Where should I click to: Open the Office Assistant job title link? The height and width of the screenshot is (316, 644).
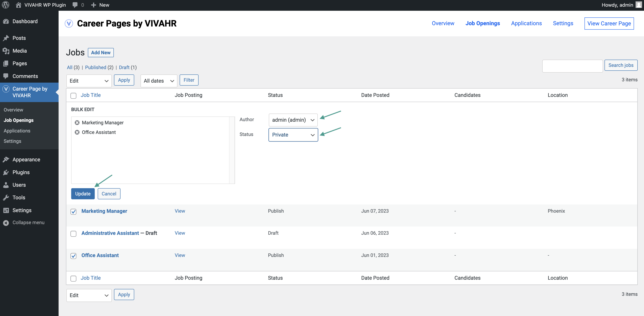[100, 255]
